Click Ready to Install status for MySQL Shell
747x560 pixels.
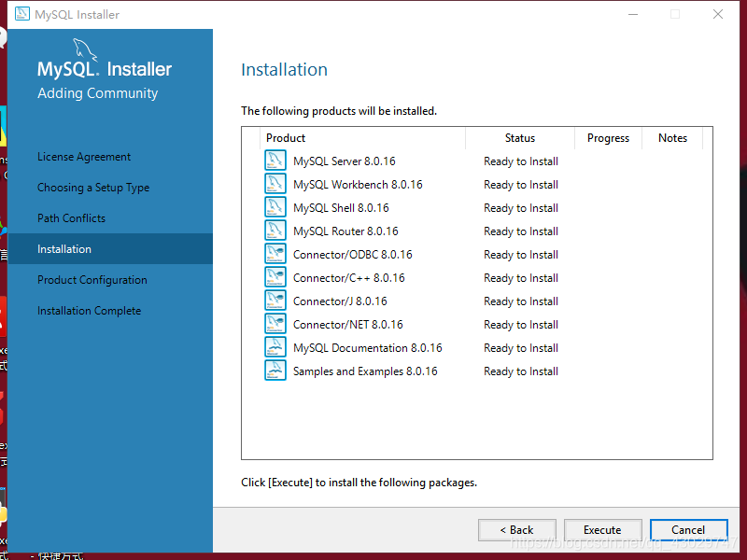coord(521,208)
